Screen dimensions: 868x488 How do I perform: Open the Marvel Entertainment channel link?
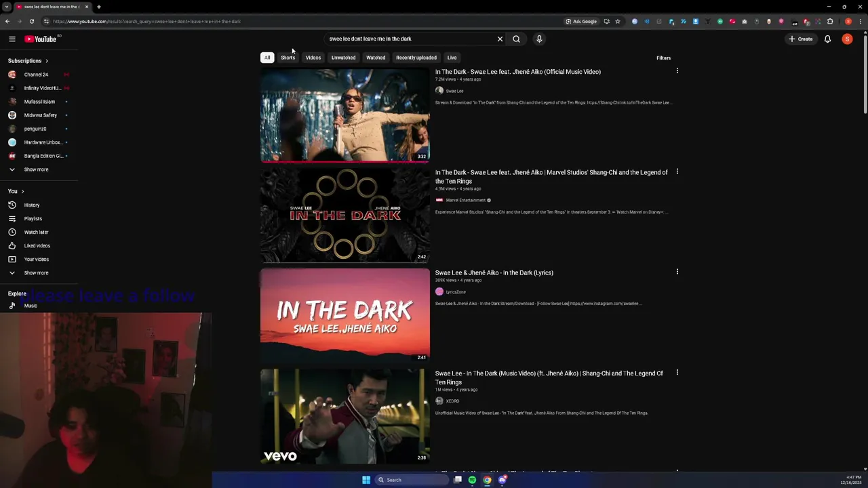pos(466,201)
